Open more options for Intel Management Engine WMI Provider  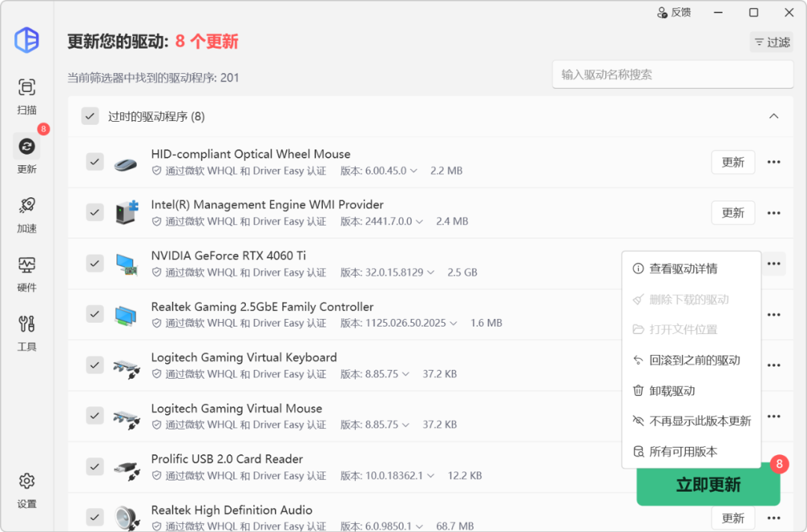coord(773,213)
